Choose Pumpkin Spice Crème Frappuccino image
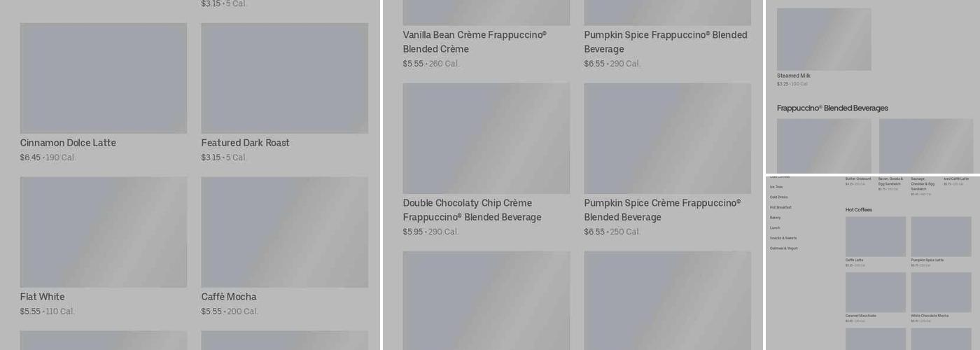The image size is (980, 350). 667,138
